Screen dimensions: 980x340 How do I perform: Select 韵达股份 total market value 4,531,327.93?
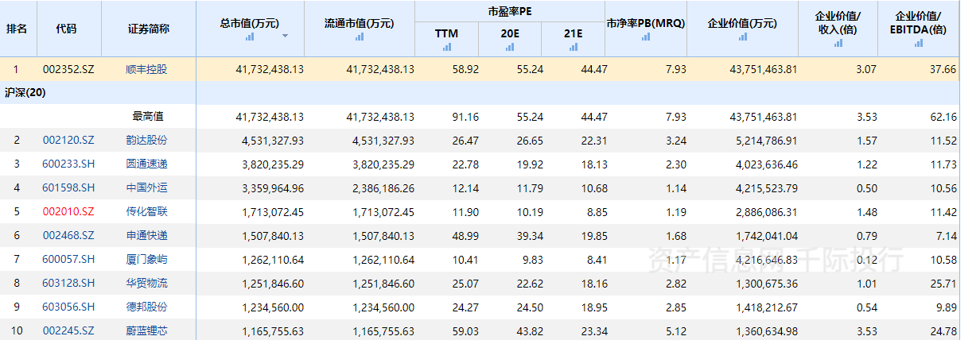point(273,141)
